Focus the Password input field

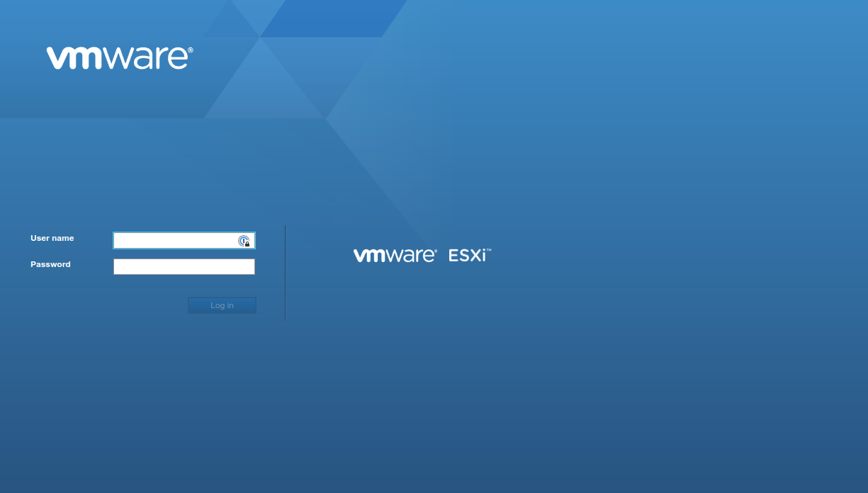pyautogui.click(x=184, y=266)
